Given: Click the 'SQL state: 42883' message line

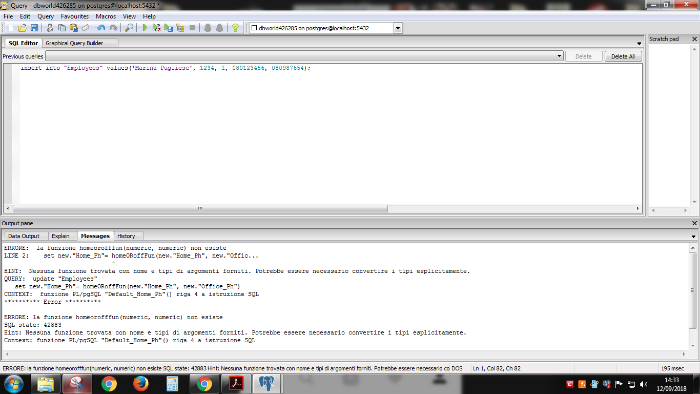Looking at the screenshot, I should 33,325.
